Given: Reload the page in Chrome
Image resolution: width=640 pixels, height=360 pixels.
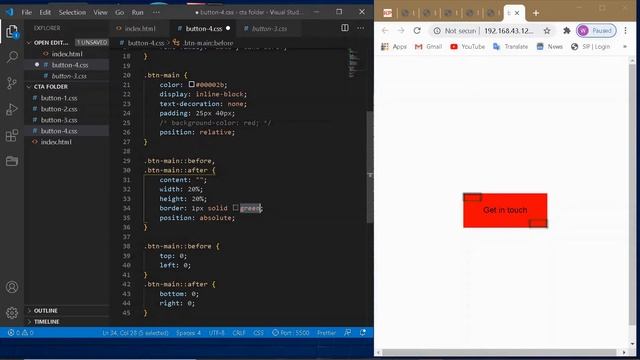Looking at the screenshot, I should (x=417, y=31).
